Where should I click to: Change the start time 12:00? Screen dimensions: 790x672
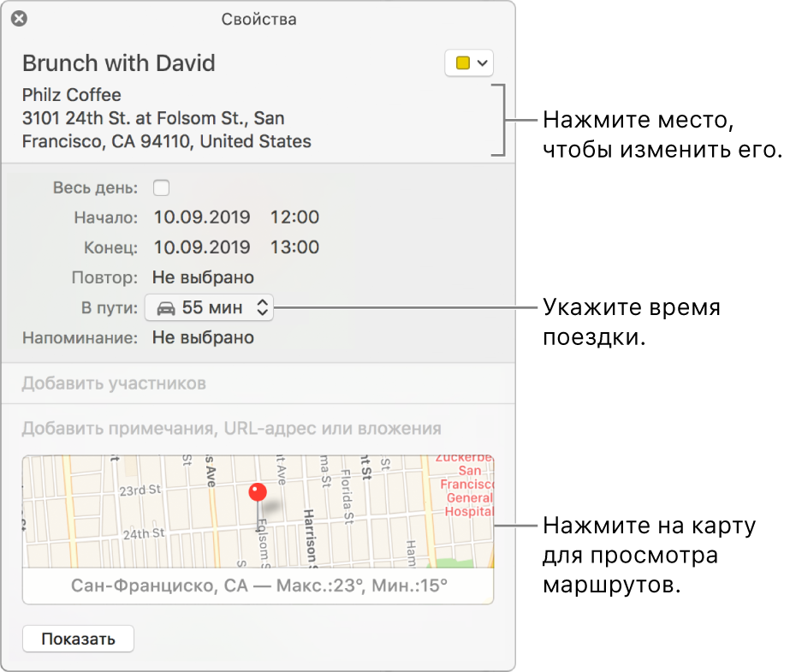(x=294, y=217)
